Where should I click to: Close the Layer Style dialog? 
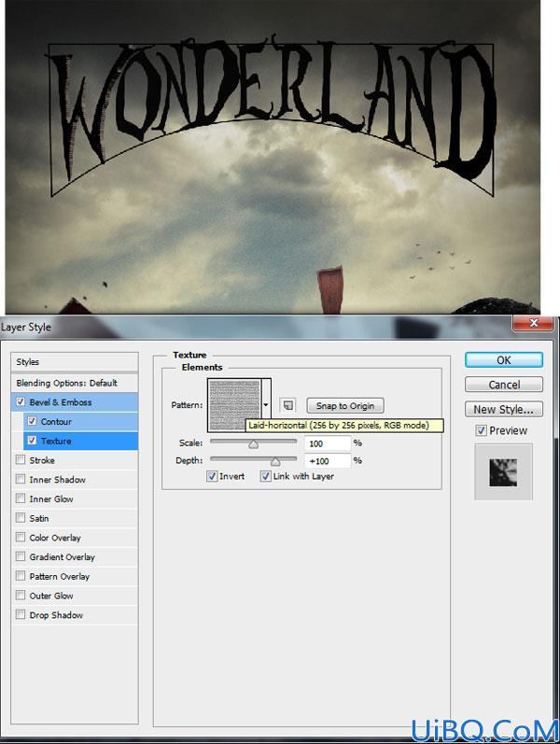click(x=533, y=323)
